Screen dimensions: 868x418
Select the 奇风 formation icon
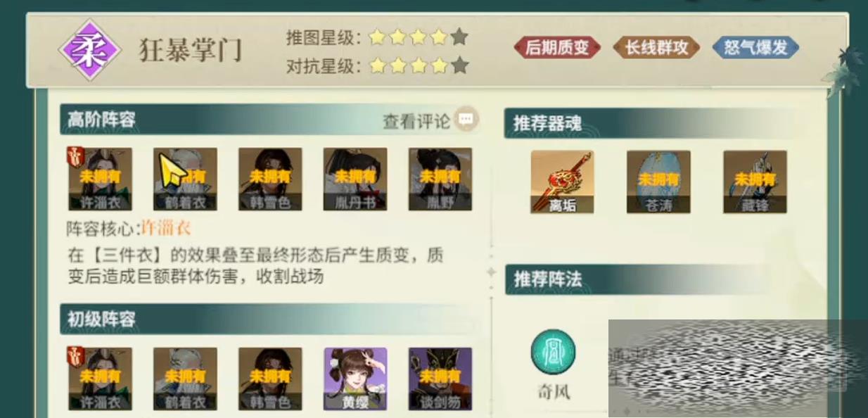[553, 353]
